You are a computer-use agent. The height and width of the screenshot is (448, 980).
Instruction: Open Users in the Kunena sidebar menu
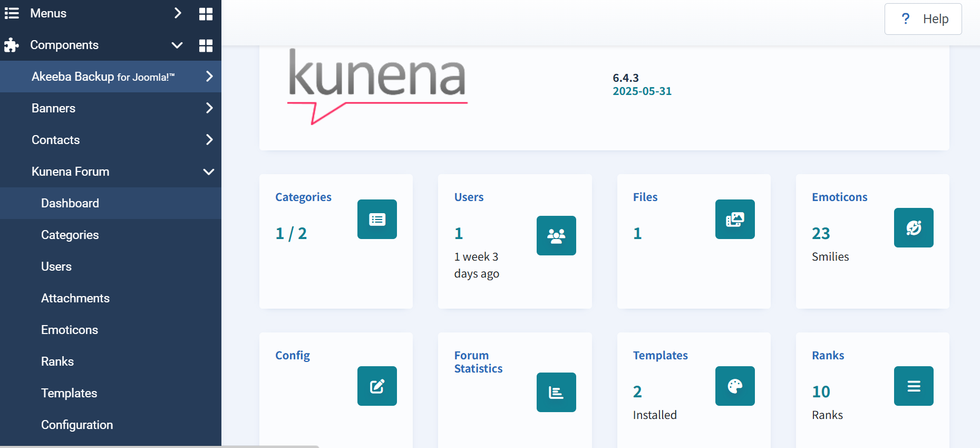111,266
